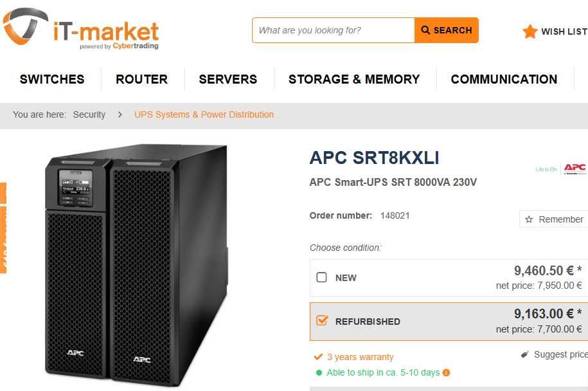Focus the search input field
The width and height of the screenshot is (588, 391).
click(333, 30)
